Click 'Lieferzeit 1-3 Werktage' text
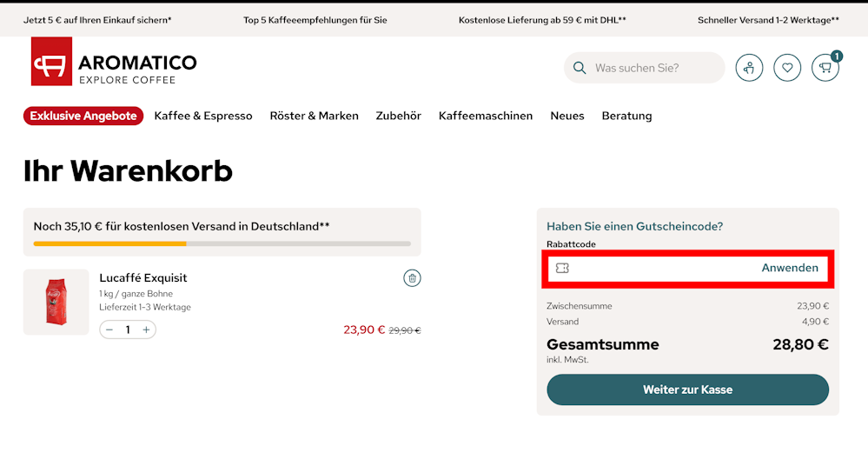 (145, 307)
